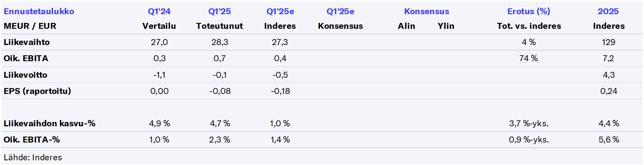
Task: Click the Liikevaihdon kasvu-% row label
Action: click(49, 124)
